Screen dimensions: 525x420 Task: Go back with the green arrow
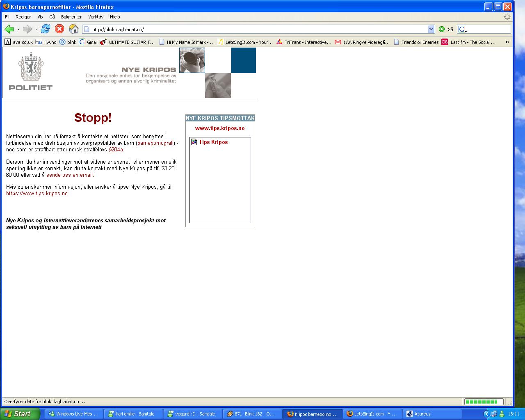(x=9, y=29)
